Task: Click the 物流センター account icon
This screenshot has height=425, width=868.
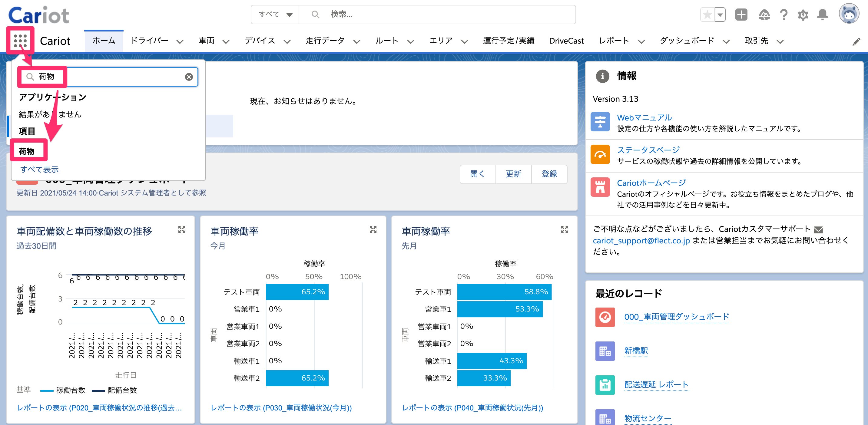Action: coord(605,418)
